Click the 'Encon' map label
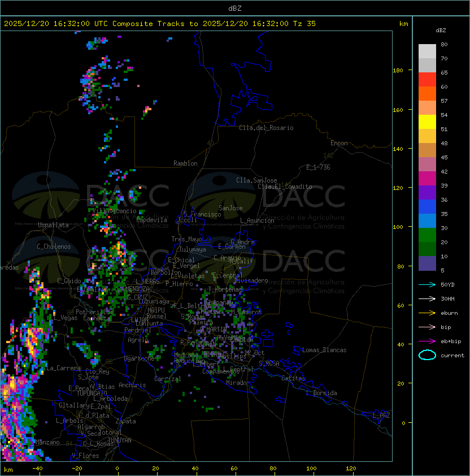 pyautogui.click(x=339, y=143)
